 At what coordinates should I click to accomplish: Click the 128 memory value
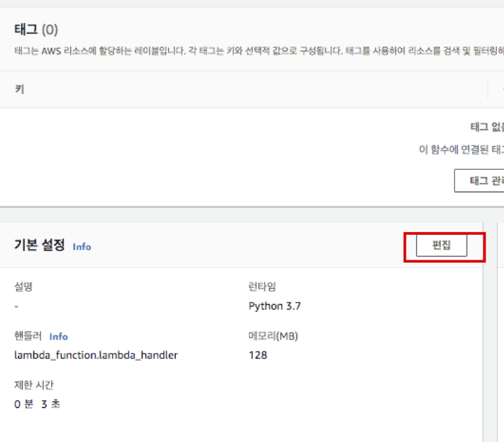(x=257, y=355)
